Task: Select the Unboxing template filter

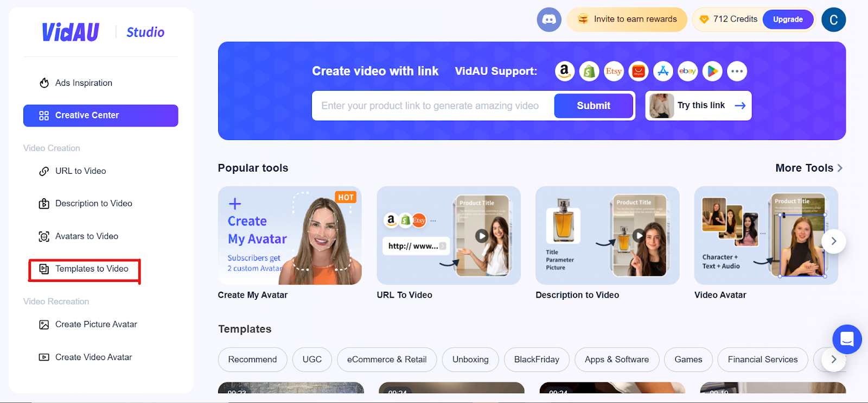Action: (x=470, y=360)
